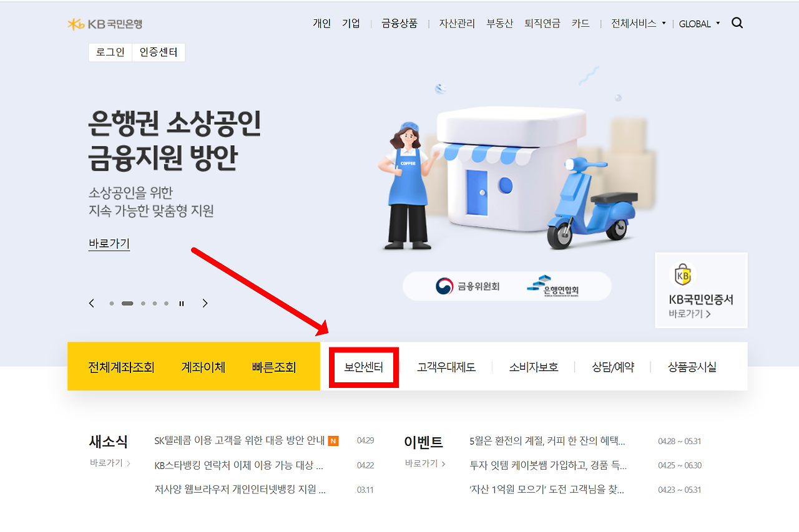Go back to the previous banner slide
Screen dimensions: 799x532
click(91, 303)
